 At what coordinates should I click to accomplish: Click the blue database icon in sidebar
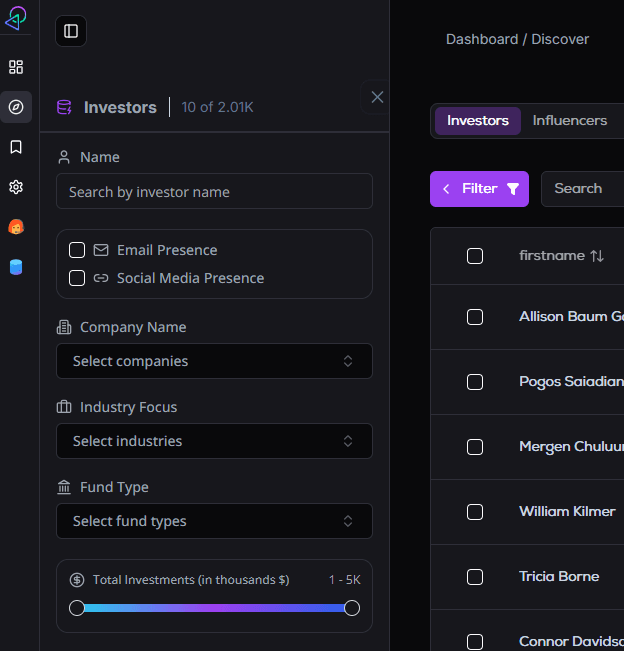16,267
